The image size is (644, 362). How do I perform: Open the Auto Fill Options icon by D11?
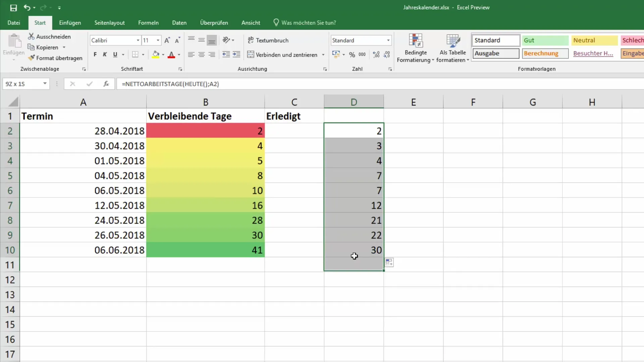389,262
